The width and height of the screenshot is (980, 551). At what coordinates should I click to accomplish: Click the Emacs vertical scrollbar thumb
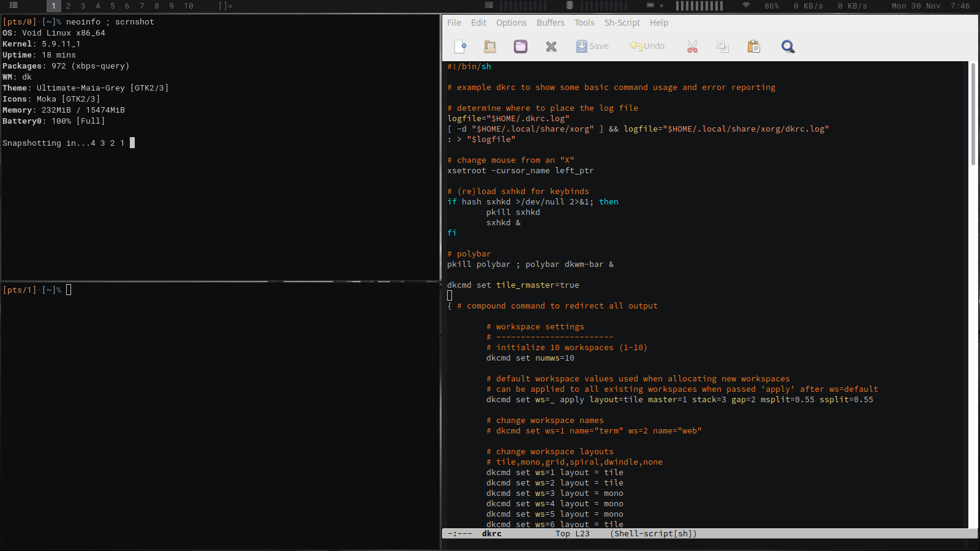point(973,113)
